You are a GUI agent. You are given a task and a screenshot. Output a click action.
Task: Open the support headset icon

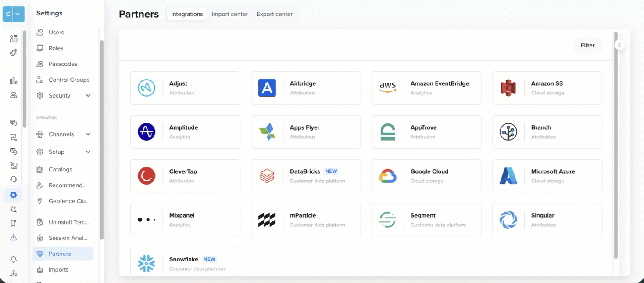tap(13, 179)
